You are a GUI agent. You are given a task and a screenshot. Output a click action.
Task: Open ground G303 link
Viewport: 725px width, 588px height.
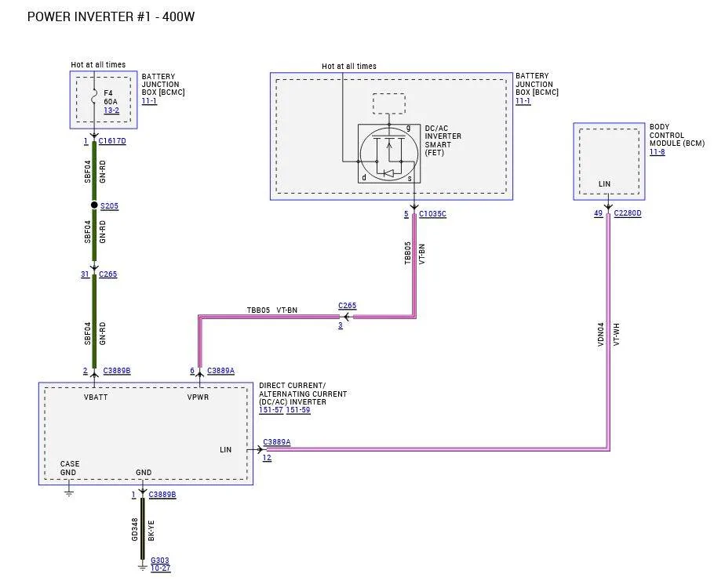pos(160,561)
